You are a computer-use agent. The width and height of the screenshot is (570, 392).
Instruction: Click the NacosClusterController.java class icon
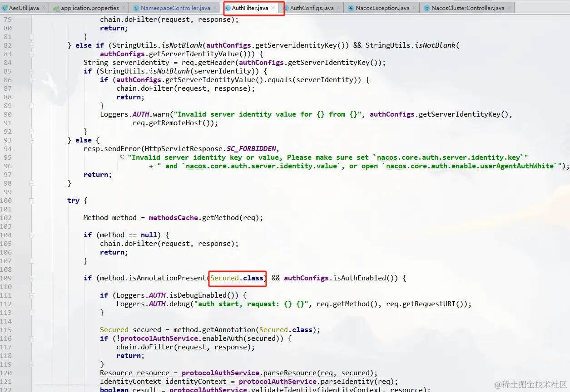tap(427, 8)
